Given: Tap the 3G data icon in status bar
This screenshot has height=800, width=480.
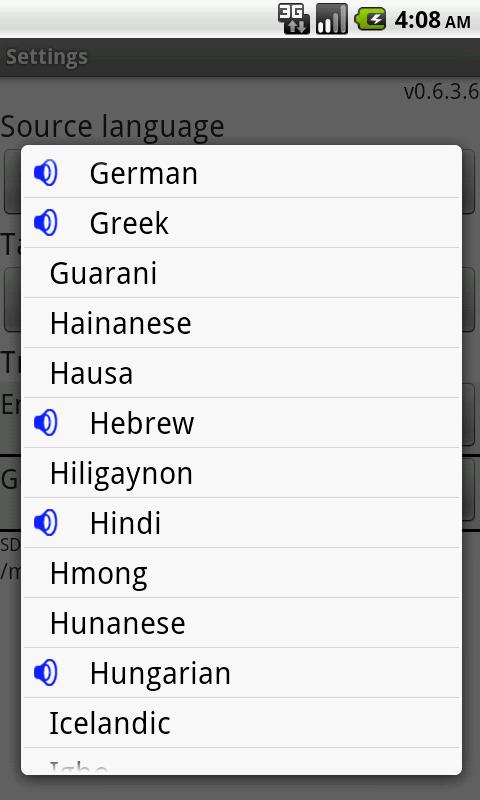Looking at the screenshot, I should coord(294,19).
